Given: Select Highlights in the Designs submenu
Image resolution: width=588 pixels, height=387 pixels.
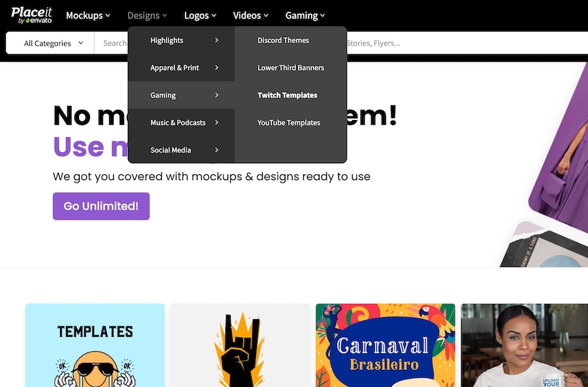Looking at the screenshot, I should (181, 40).
